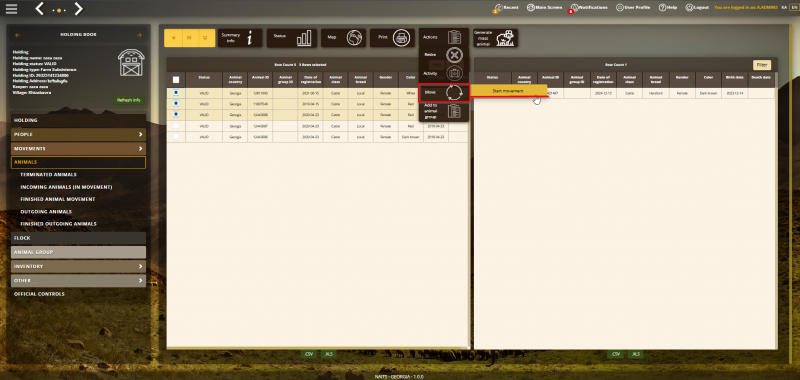Select the Retire action with X icon

443,55
